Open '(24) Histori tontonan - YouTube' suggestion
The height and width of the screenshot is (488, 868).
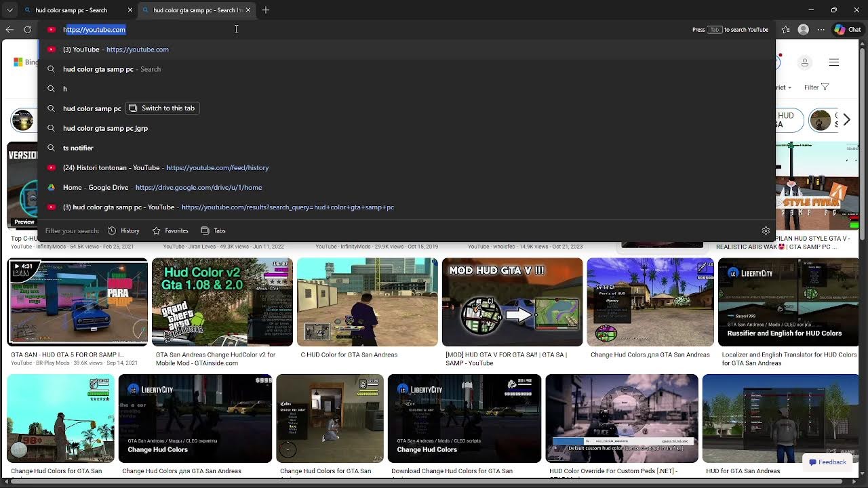pos(407,167)
